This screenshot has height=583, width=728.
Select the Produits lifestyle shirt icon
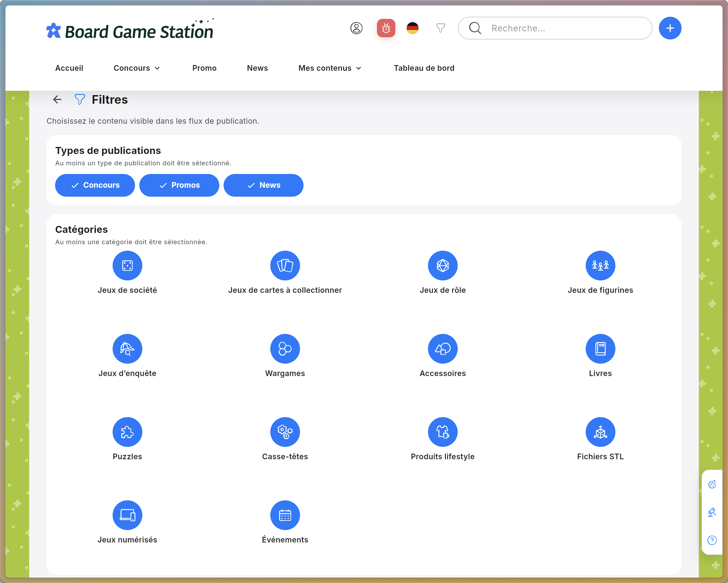[443, 432]
